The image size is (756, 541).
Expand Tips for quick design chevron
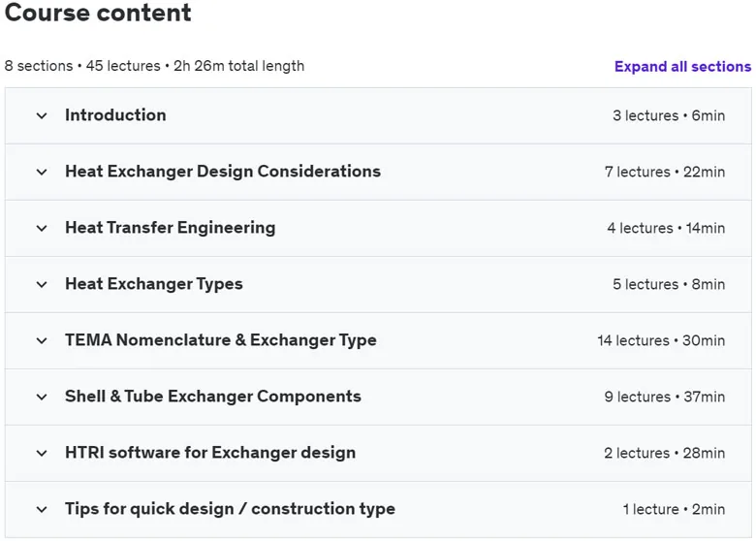point(42,510)
